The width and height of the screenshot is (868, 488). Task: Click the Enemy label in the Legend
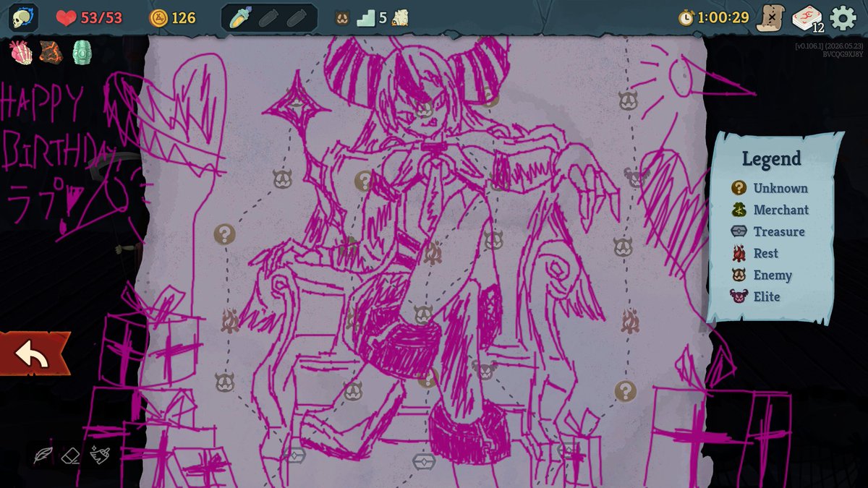[773, 275]
